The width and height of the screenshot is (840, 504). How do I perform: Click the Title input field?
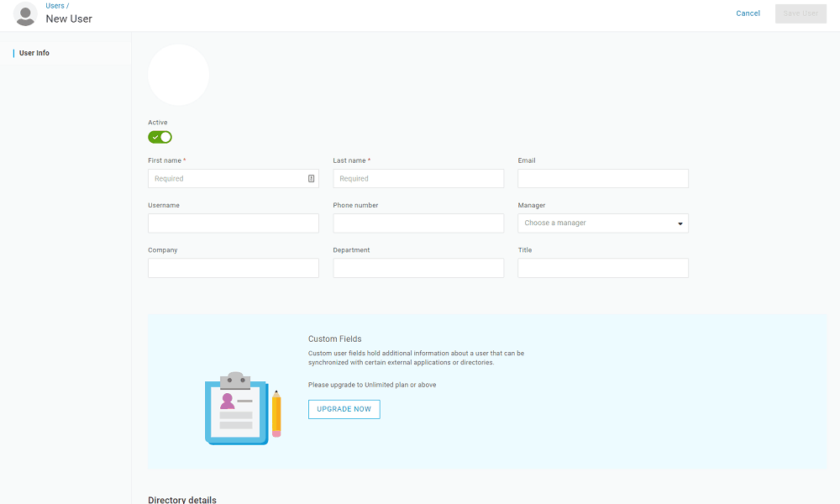(602, 268)
